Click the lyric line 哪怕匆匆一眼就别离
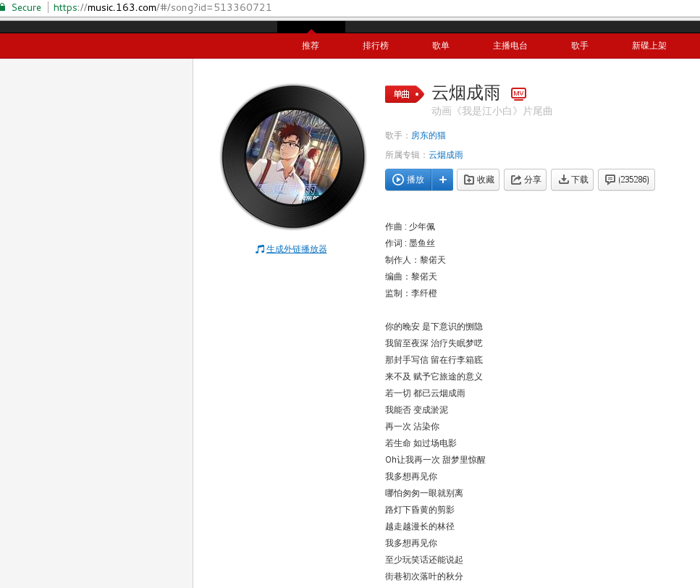The width and height of the screenshot is (700, 588). pyautogui.click(x=424, y=493)
